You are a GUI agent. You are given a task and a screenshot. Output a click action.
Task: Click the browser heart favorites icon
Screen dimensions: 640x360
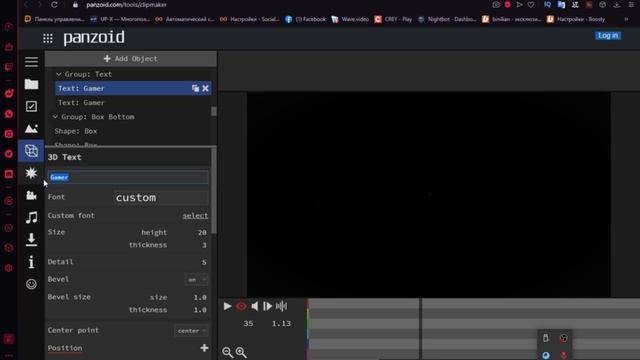tap(531, 5)
